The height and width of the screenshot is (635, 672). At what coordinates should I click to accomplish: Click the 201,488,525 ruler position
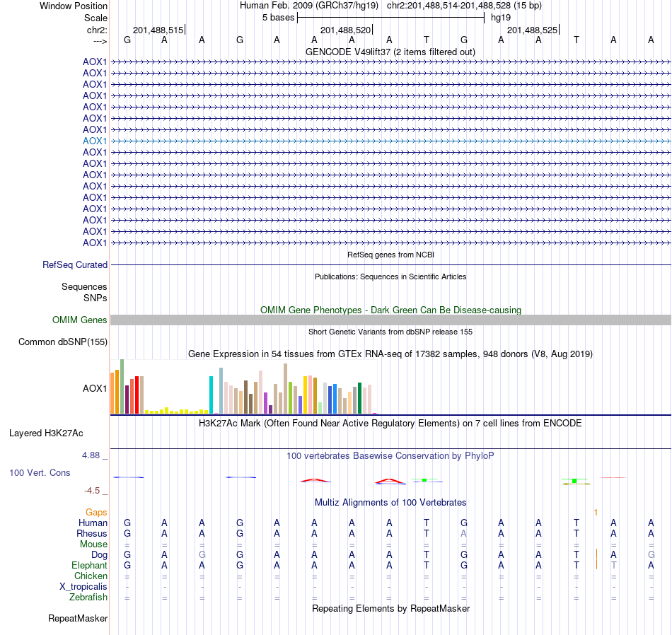tap(532, 30)
